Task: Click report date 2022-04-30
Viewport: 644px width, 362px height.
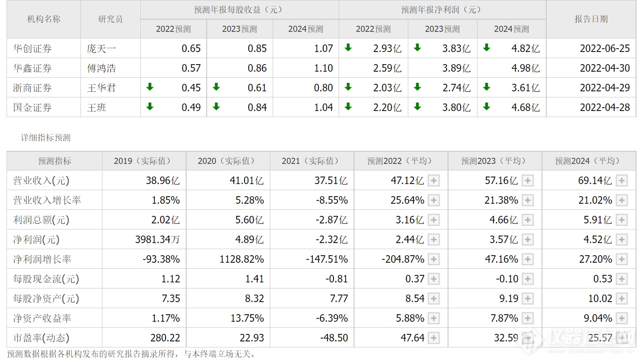Action: (x=605, y=68)
